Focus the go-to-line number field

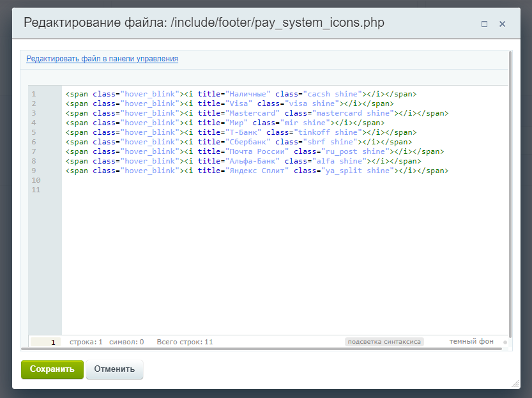point(45,342)
